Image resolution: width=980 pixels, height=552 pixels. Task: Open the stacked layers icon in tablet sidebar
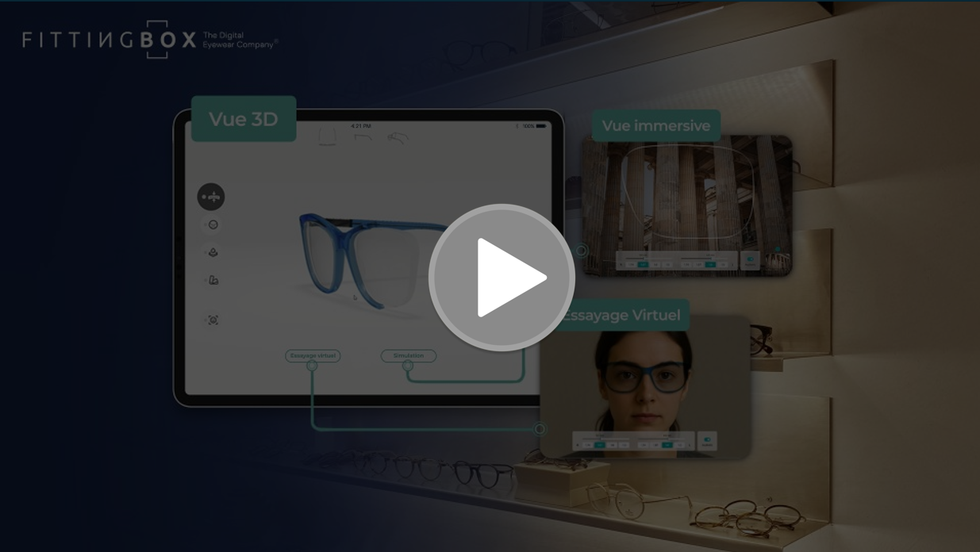213,252
